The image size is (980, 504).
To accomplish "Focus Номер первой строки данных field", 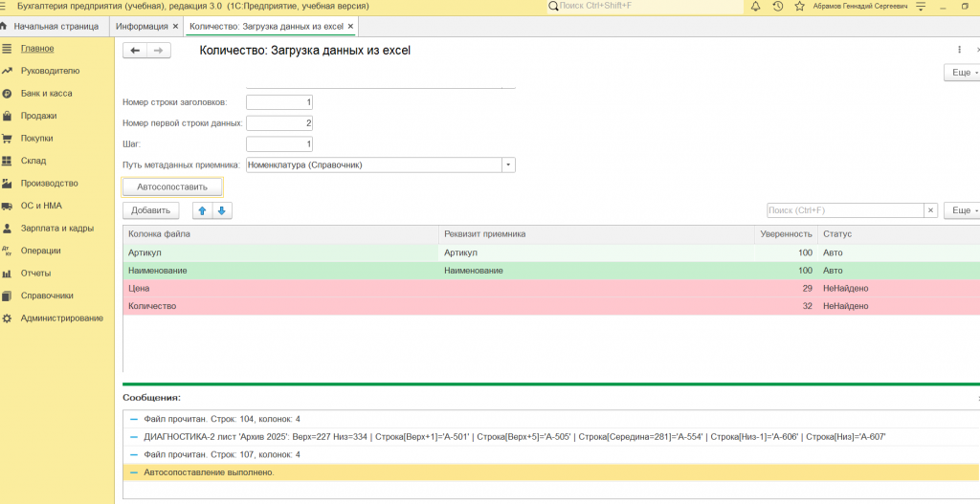I will click(279, 123).
